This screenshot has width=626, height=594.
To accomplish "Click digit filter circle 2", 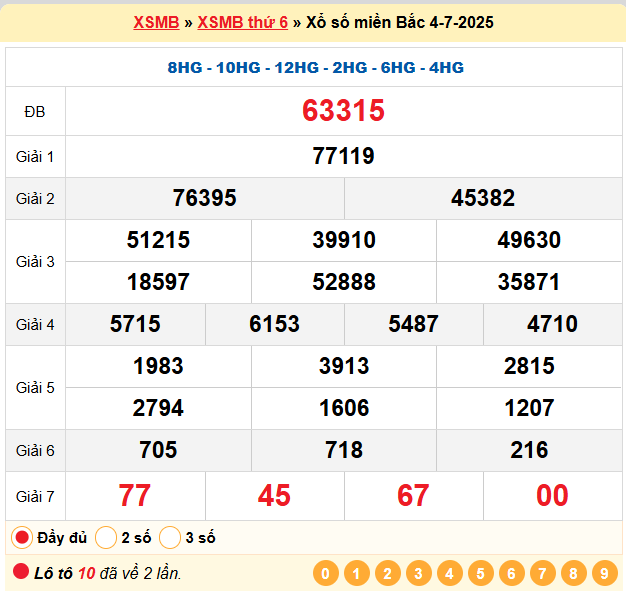I will (388, 573).
